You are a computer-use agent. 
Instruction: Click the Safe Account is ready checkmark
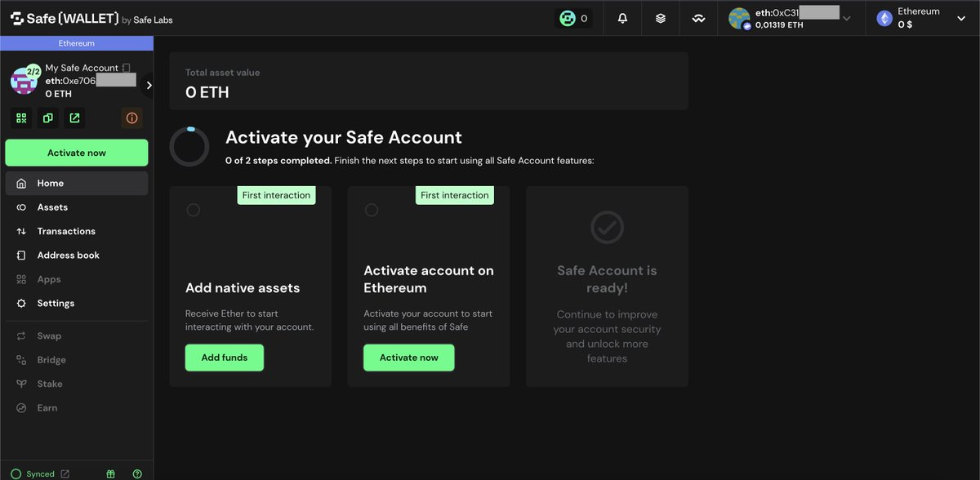coord(607,227)
